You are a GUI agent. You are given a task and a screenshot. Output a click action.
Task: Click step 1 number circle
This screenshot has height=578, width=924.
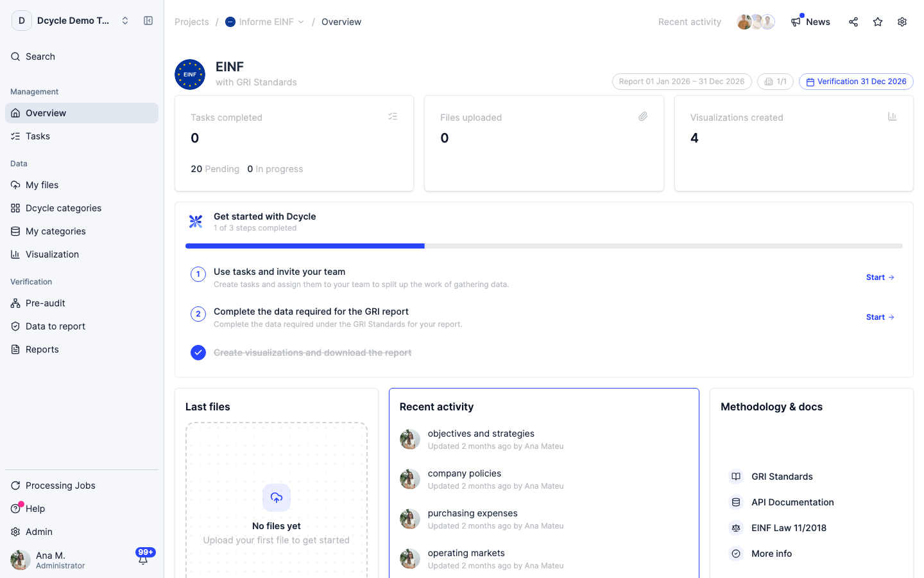pos(198,274)
